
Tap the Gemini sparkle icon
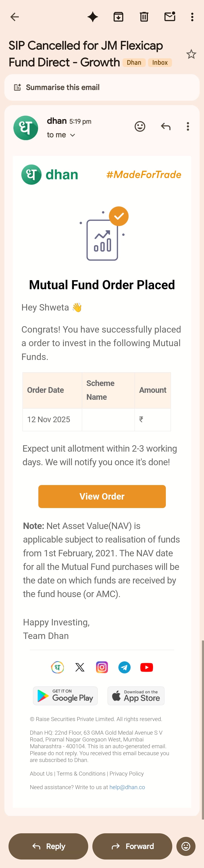pyautogui.click(x=93, y=17)
